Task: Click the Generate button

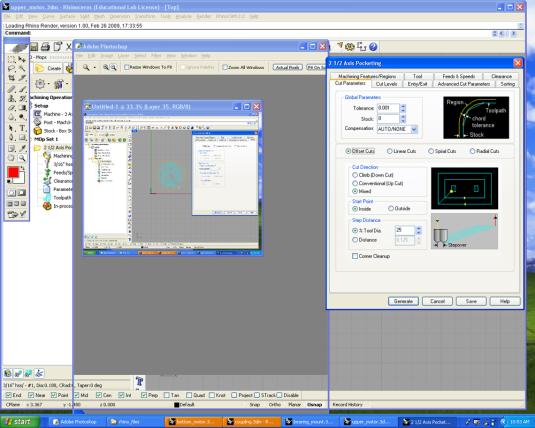Action: click(x=403, y=301)
